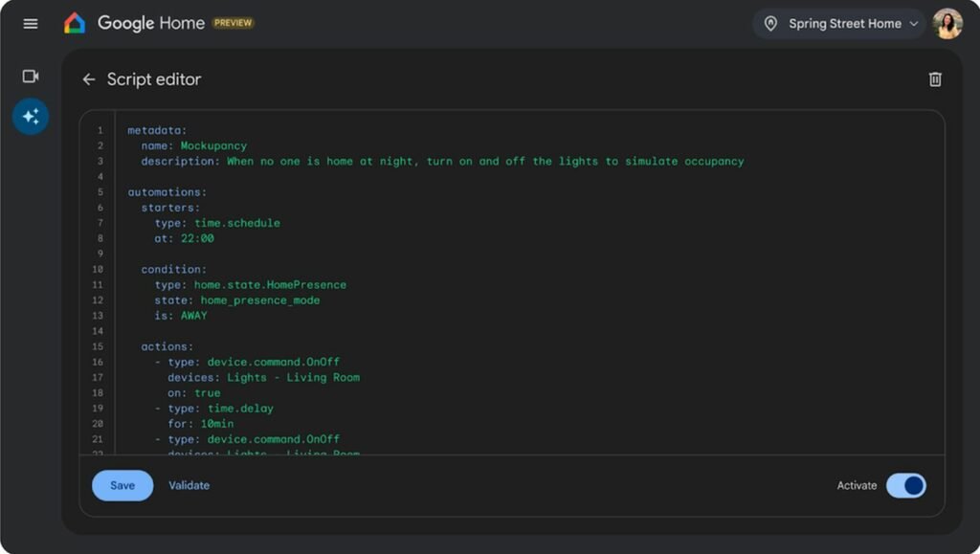Click the Google Home logo

[x=75, y=22]
